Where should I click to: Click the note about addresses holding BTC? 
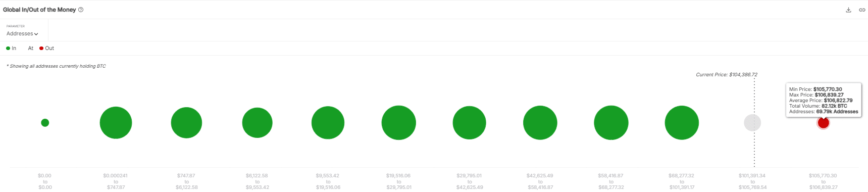pyautogui.click(x=56, y=66)
